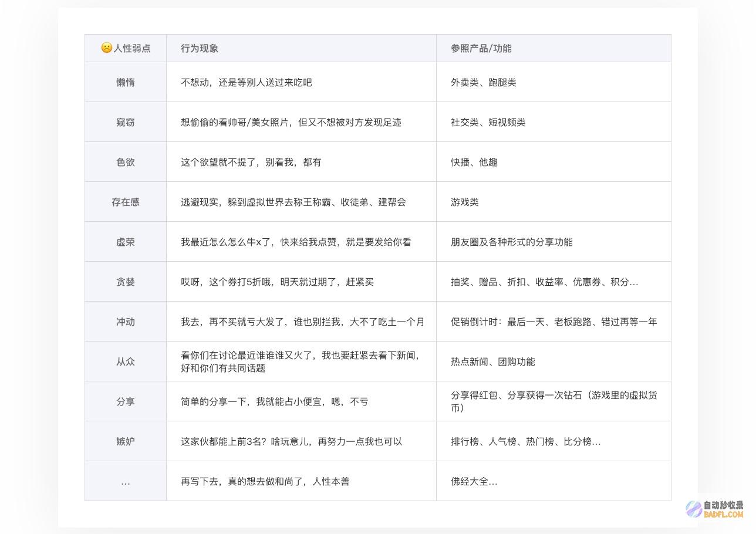Click cell 排行榜、人气榜、热门榜、比分榜
756x534 pixels.
pyautogui.click(x=553, y=441)
